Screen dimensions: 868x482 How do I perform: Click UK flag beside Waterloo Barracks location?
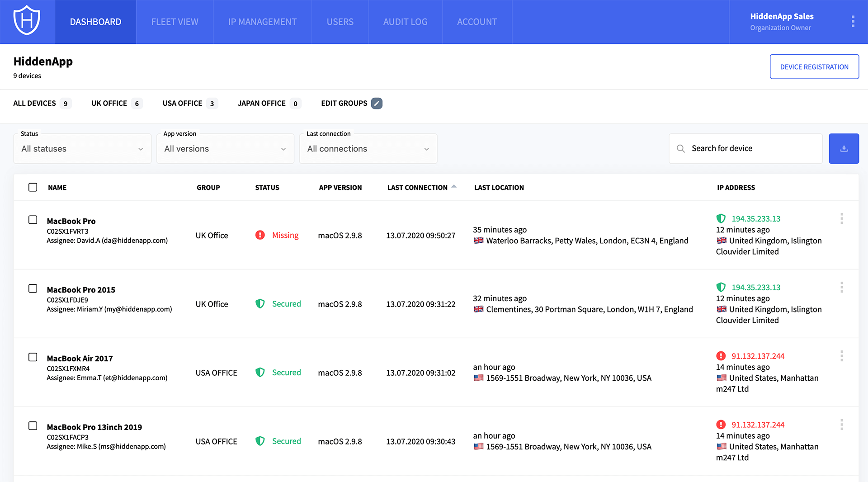pyautogui.click(x=478, y=241)
